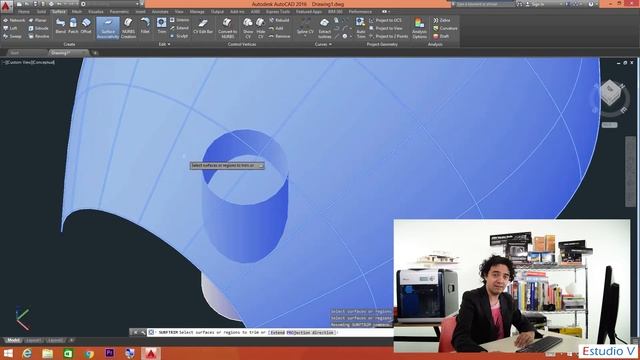Image resolution: width=640 pixels, height=360 pixels.
Task: Click the PROjection direction command option
Action: pos(310,332)
